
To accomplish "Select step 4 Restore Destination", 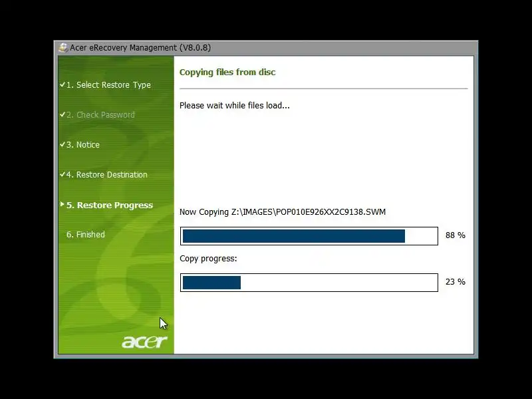I will 107,174.
